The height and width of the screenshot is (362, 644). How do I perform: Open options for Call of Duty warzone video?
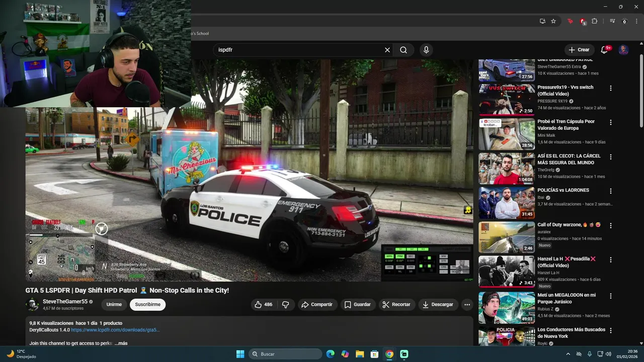click(x=611, y=226)
